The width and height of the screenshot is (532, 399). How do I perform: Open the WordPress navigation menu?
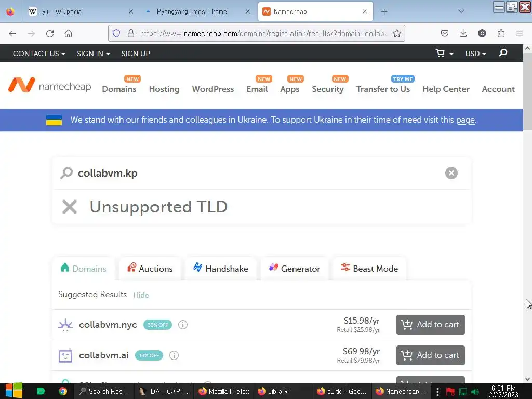click(213, 89)
